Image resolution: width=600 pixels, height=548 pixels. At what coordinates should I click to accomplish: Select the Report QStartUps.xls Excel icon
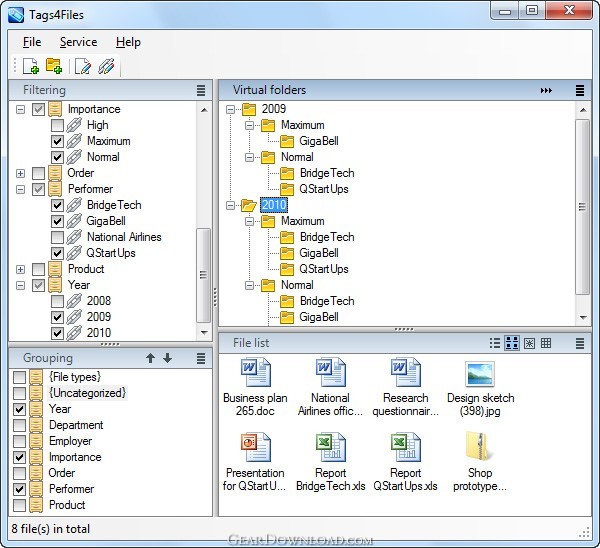click(406, 447)
